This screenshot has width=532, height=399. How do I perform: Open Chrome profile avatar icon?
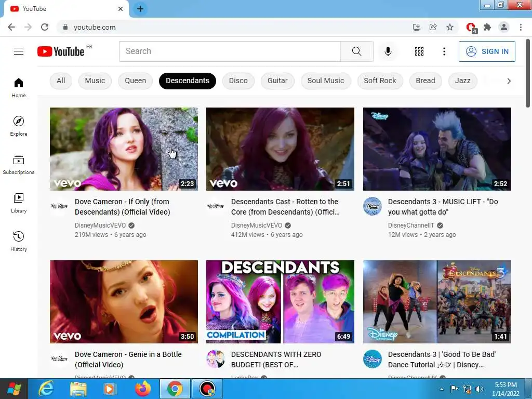coord(504,27)
